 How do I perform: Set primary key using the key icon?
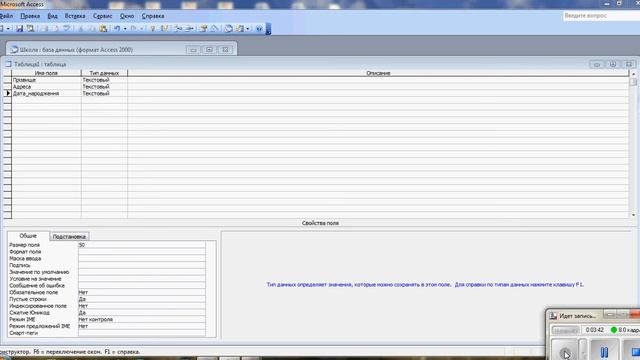coord(153,29)
